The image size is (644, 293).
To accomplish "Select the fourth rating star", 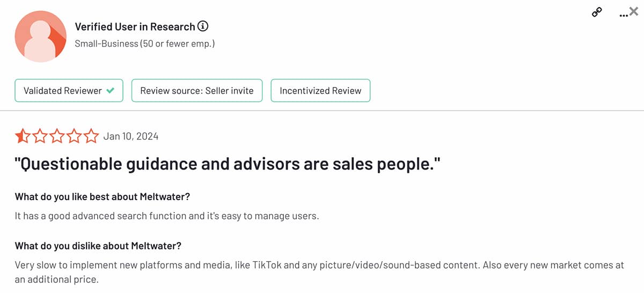I will click(74, 136).
